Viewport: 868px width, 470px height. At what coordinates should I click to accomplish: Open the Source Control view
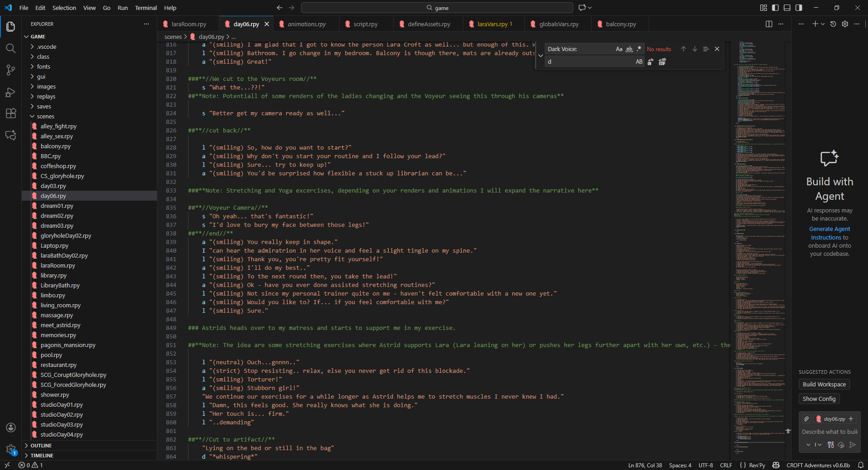click(11, 70)
